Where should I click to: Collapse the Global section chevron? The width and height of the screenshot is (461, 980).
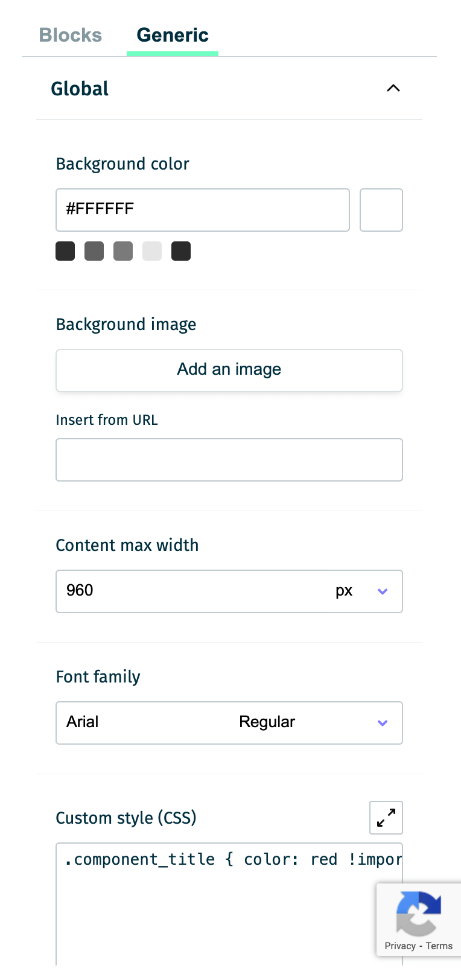click(393, 89)
